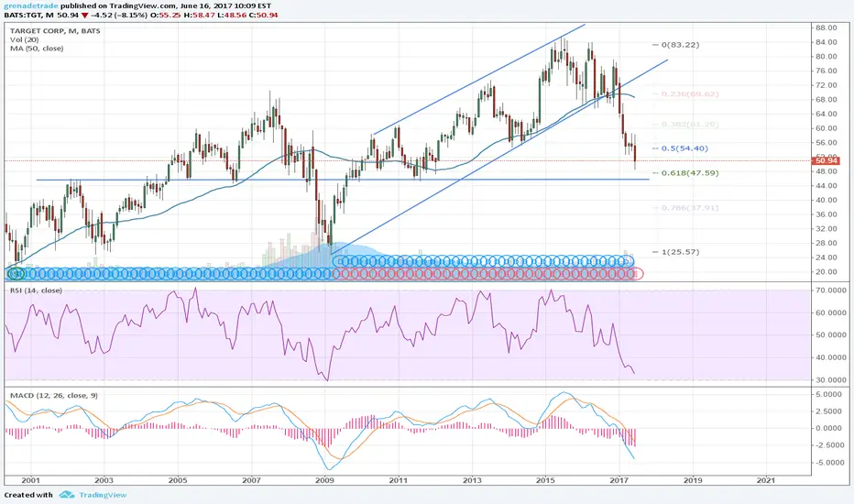Select the green circled event marker
The image size is (854, 504).
tap(16, 273)
